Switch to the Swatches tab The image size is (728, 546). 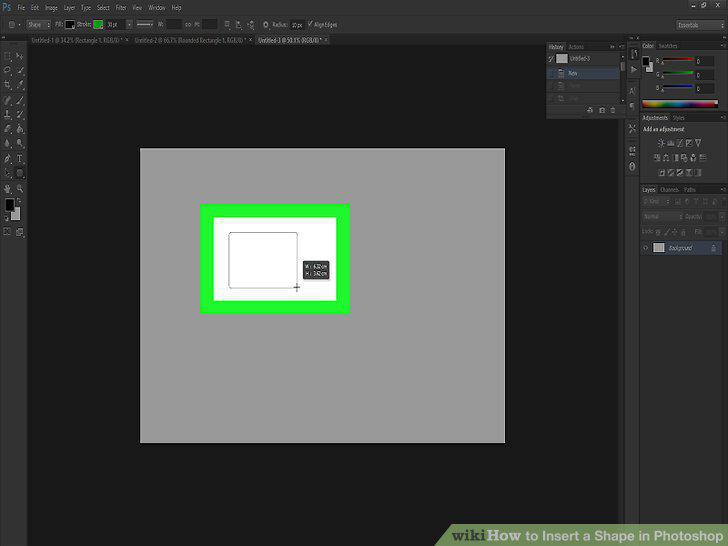pyautogui.click(x=668, y=46)
